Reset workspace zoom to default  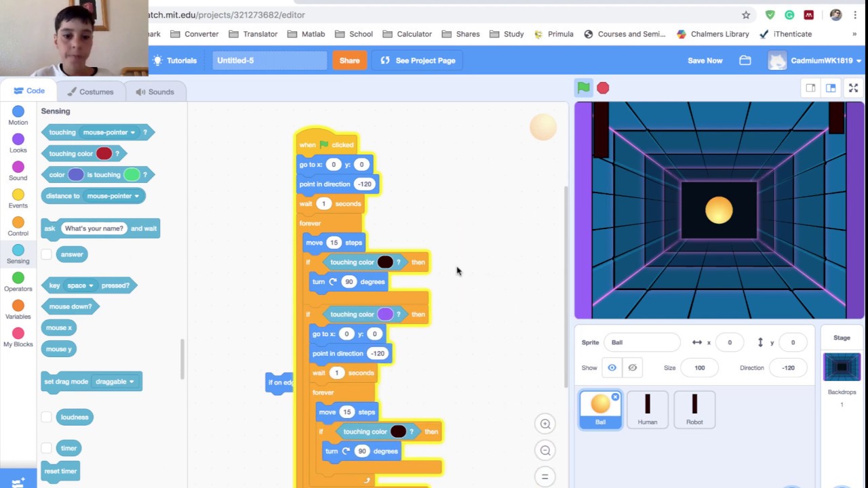(x=545, y=476)
